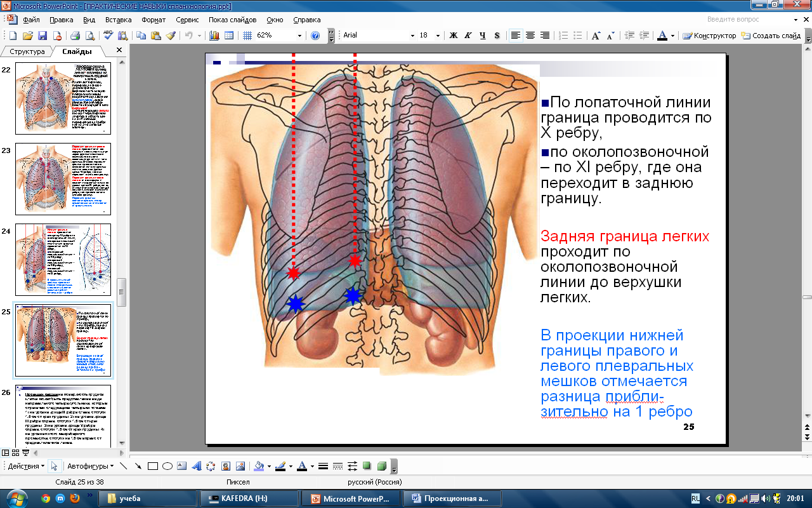This screenshot has height=508, width=812.
Task: Insert clip art
Action: tap(225, 466)
